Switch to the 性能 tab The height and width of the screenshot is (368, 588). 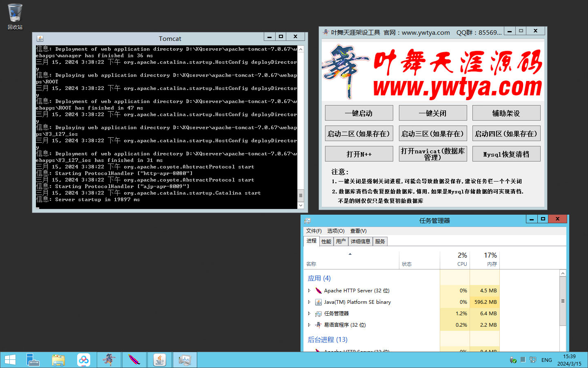326,242
